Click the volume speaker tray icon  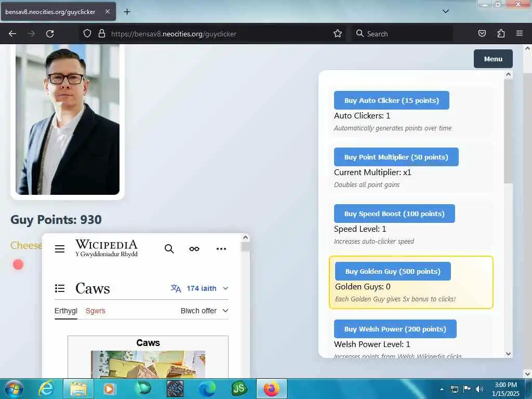pyautogui.click(x=480, y=389)
